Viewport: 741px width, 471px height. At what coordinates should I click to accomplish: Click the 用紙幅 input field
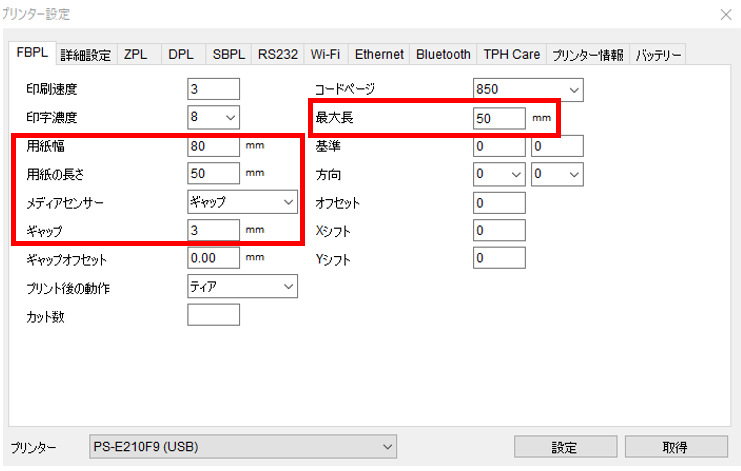213,146
